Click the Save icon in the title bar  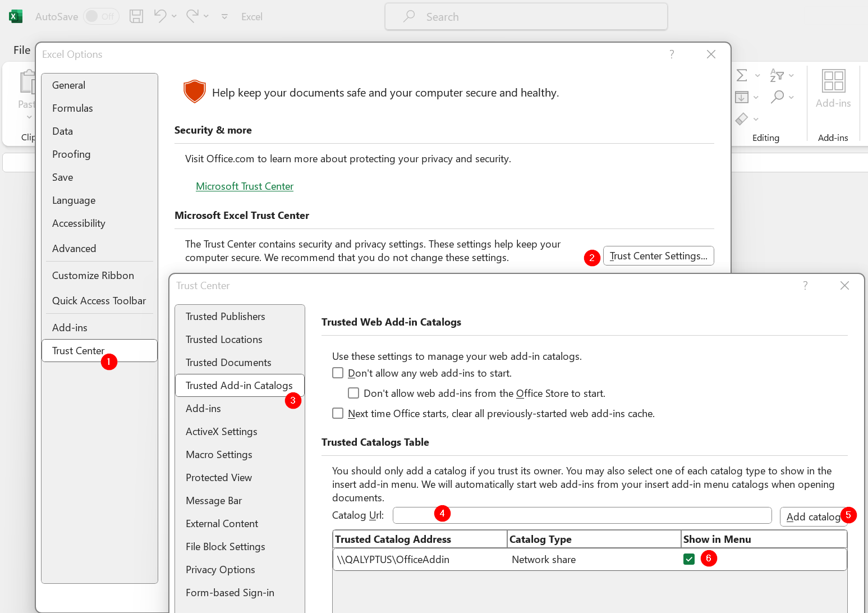click(x=136, y=16)
